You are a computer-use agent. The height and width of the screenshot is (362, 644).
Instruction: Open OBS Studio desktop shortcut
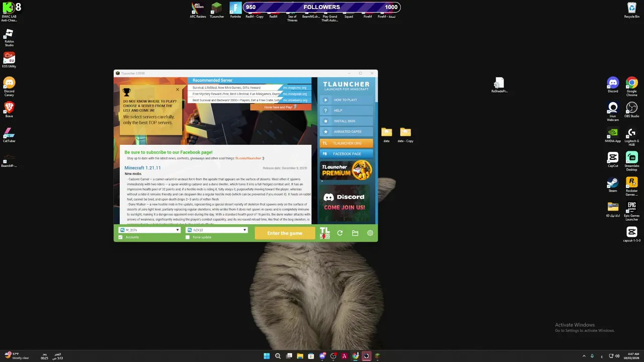(x=632, y=110)
